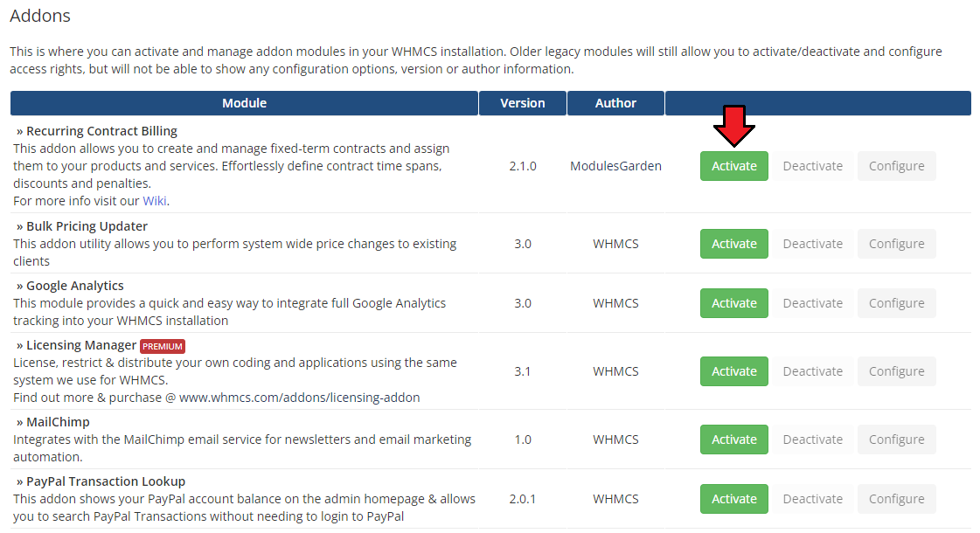Click Deactivate for MailChimp
The width and height of the screenshot is (980, 533).
pyautogui.click(x=812, y=440)
